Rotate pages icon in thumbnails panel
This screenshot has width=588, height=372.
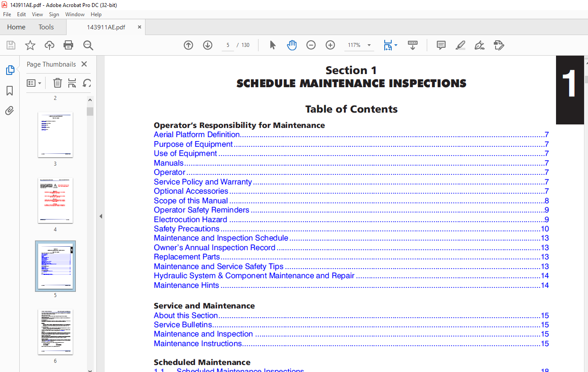(87, 83)
